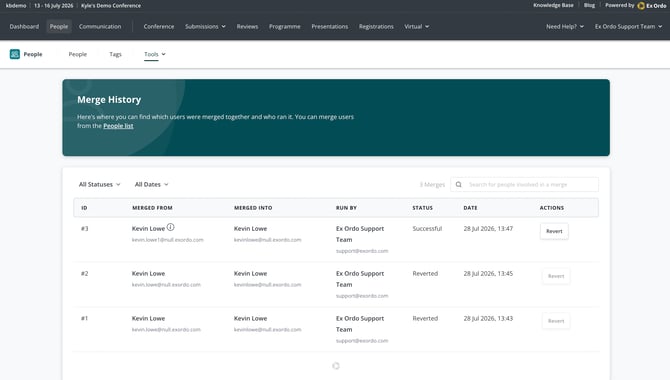Go to the Dashboard tab

(24, 27)
